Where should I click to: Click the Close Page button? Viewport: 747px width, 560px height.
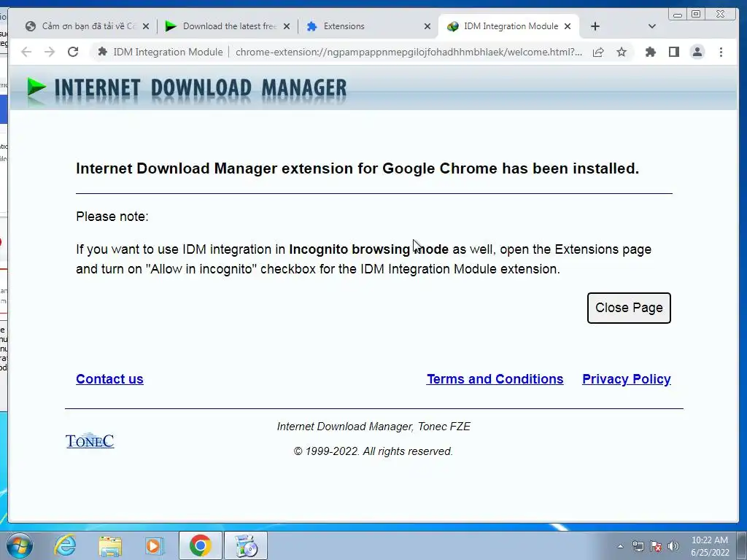tap(628, 308)
